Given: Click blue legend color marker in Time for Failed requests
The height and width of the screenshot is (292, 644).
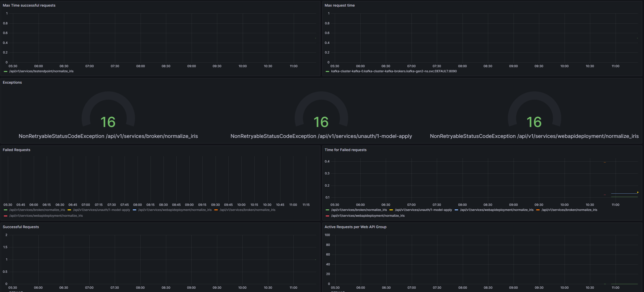Looking at the screenshot, I should pos(456,210).
